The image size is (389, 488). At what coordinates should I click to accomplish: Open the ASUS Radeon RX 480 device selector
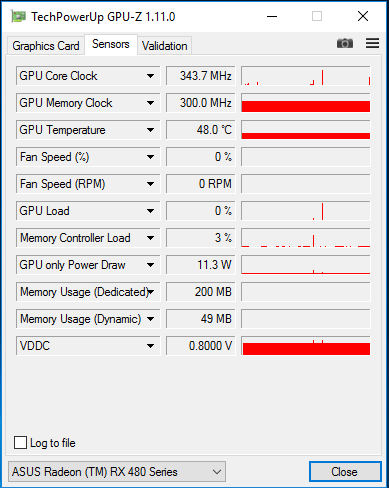(117, 472)
